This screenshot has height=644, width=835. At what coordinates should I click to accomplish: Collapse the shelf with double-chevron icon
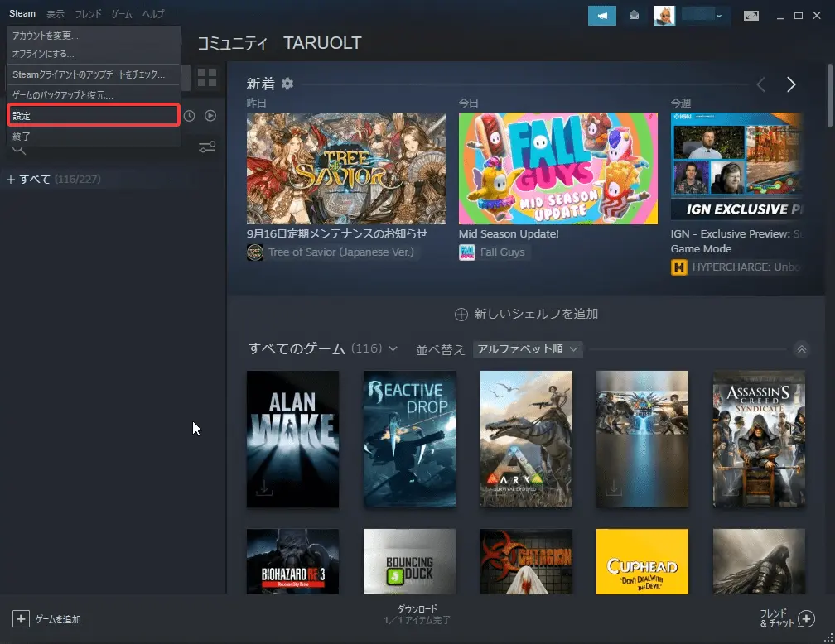pos(802,349)
